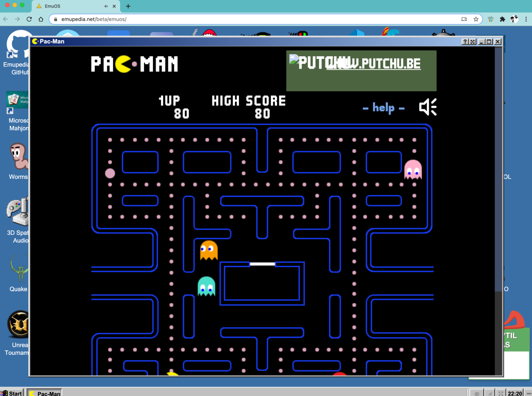The image size is (532, 396).
Task: Select the Pac-Man taskbar button
Action: [x=44, y=392]
